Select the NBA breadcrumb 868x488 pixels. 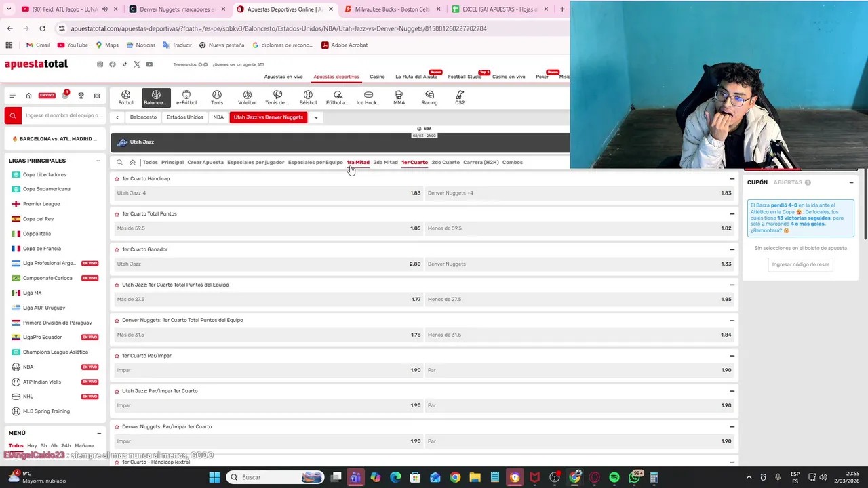point(218,117)
